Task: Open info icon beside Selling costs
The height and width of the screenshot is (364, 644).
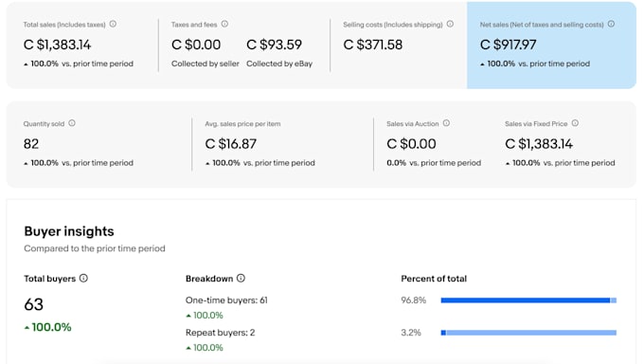Action: pos(450,24)
